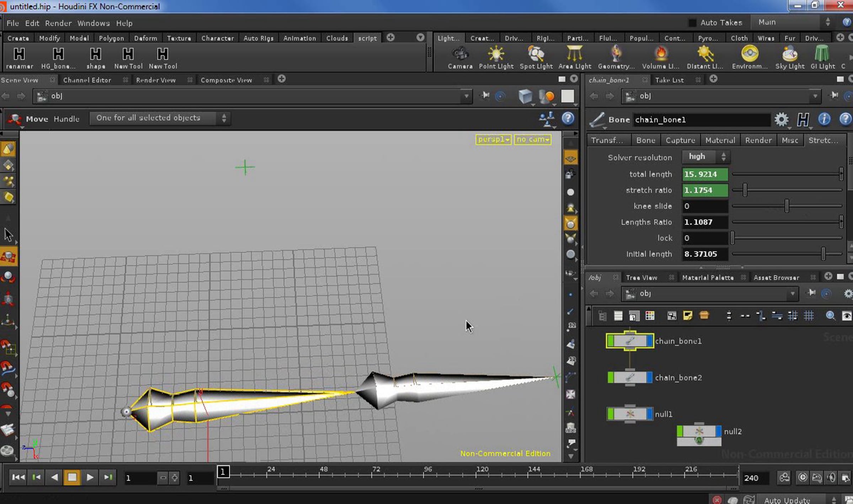The height and width of the screenshot is (504, 853).
Task: Add a new pane tab in scene view
Action: pyautogui.click(x=281, y=79)
